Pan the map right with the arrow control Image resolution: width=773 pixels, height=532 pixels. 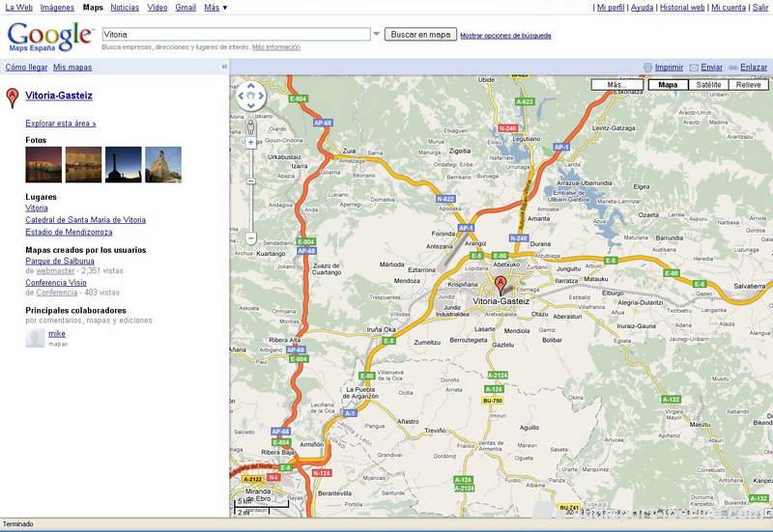pyautogui.click(x=261, y=96)
